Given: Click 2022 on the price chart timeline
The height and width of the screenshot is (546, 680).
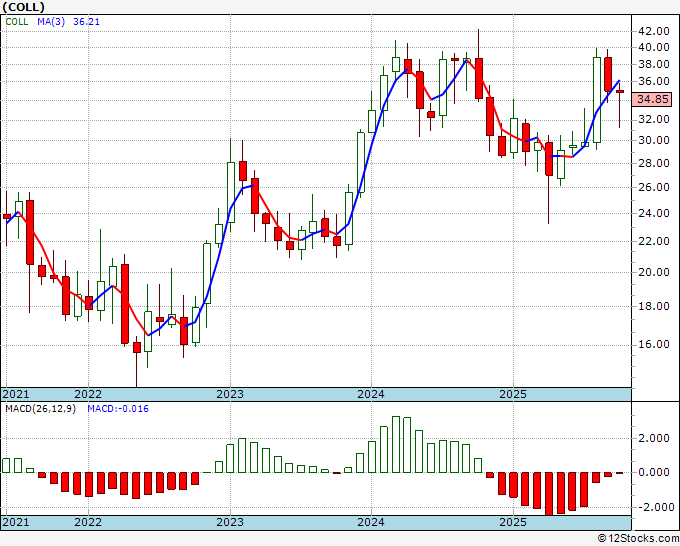Looking at the screenshot, I should click(x=88, y=394).
